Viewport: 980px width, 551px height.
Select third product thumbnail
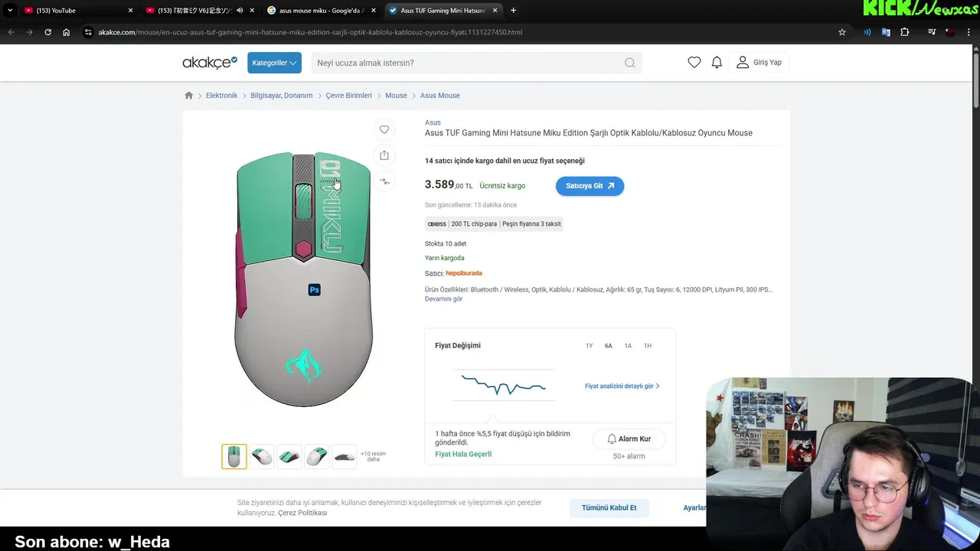(289, 457)
